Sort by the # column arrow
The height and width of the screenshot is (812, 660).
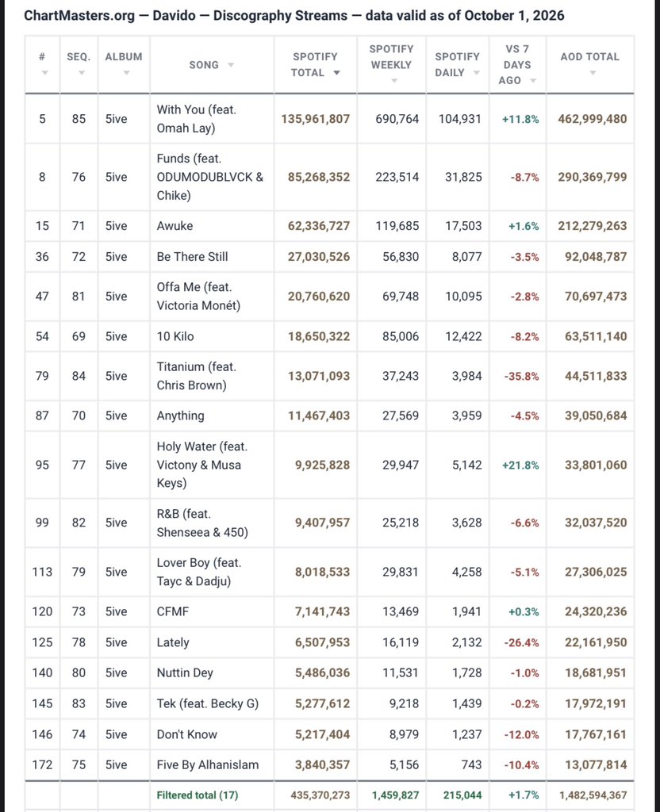tap(44, 73)
